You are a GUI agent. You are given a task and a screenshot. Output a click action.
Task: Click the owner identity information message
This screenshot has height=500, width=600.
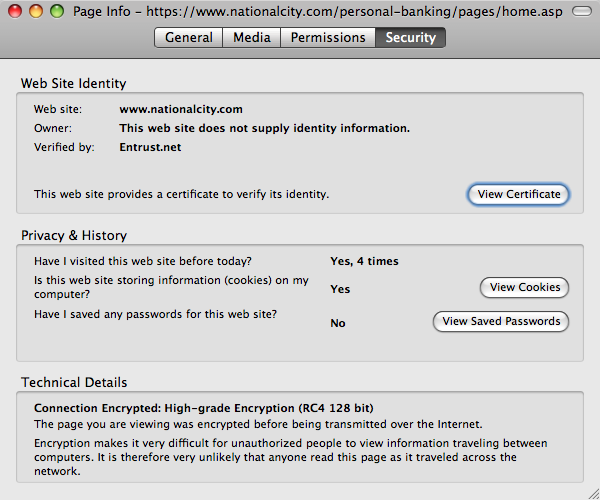click(264, 128)
